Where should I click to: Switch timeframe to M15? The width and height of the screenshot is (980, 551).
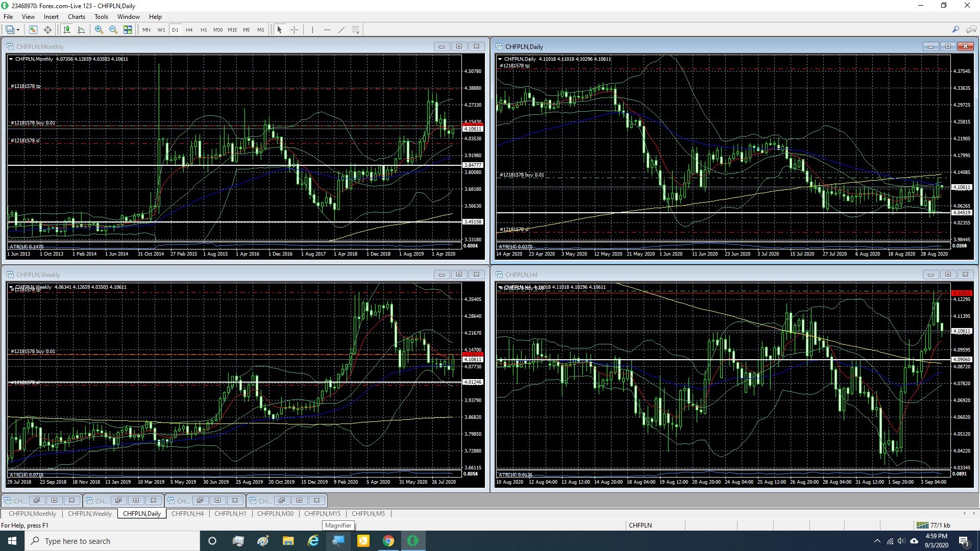coord(232,30)
